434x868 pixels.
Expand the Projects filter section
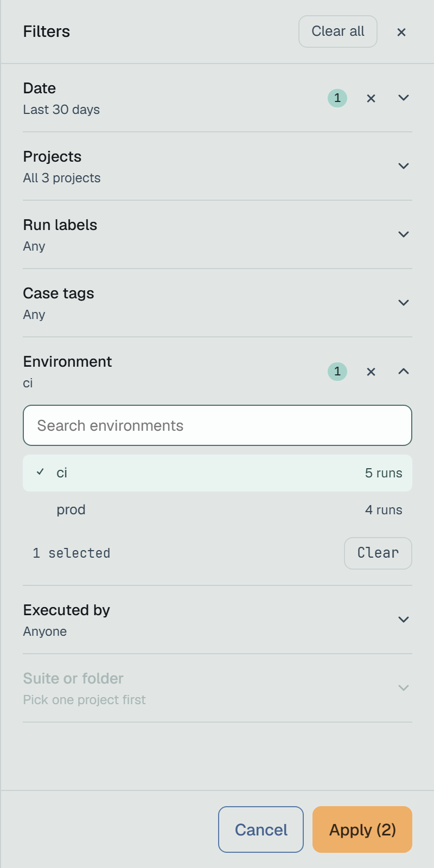404,166
